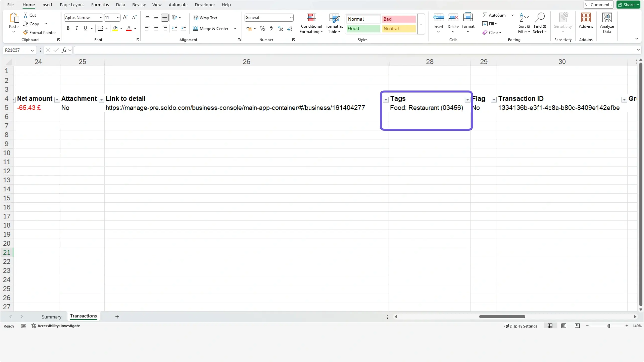Decrease decimal places icon
Image resolution: width=644 pixels, height=362 pixels.
point(290,28)
